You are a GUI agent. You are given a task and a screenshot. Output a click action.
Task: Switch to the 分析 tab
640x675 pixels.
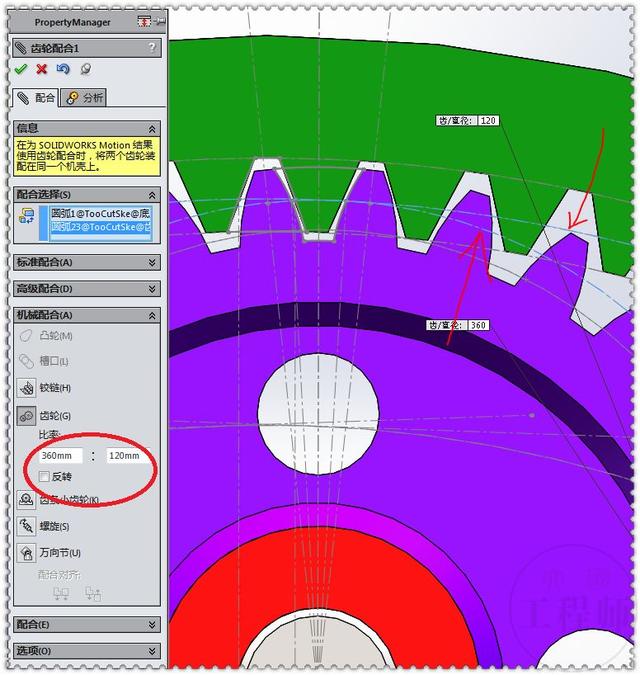(x=83, y=98)
